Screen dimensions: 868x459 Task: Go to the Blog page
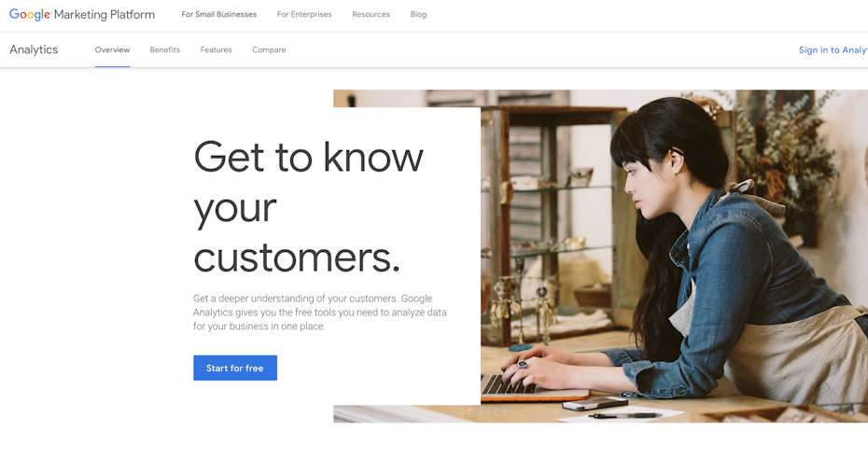click(x=418, y=14)
